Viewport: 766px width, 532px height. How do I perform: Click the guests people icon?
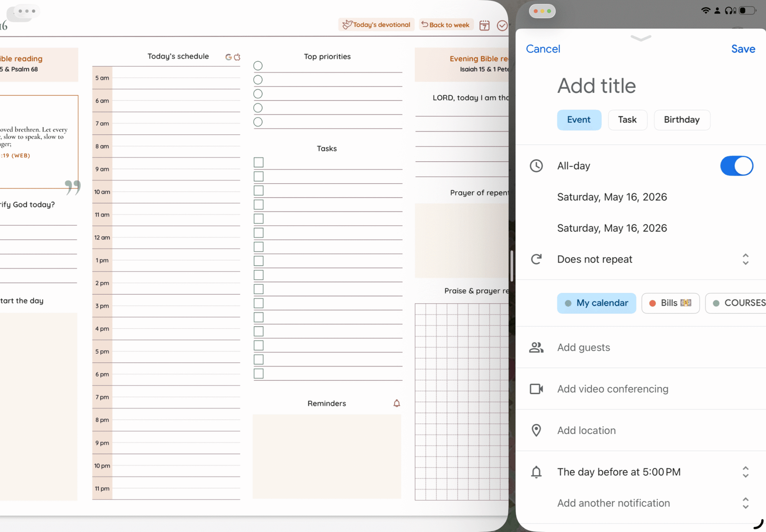(x=536, y=347)
